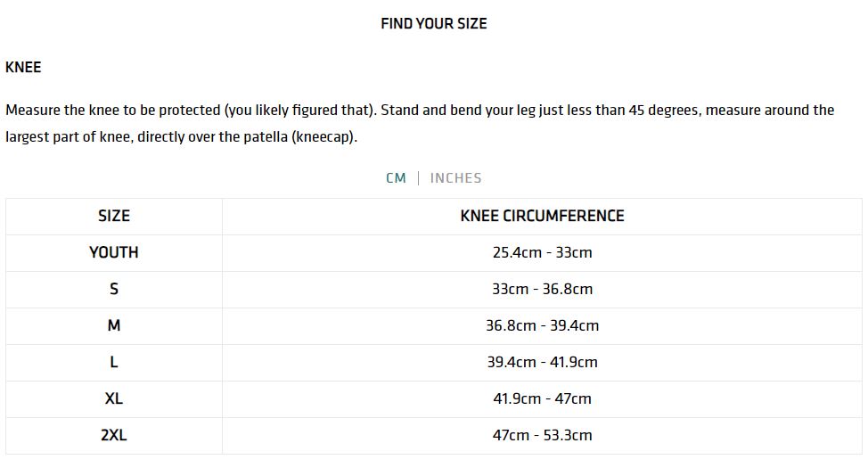
Task: Click the 36.8cm - 39.4cm measurement cell
Action: pyautogui.click(x=542, y=325)
